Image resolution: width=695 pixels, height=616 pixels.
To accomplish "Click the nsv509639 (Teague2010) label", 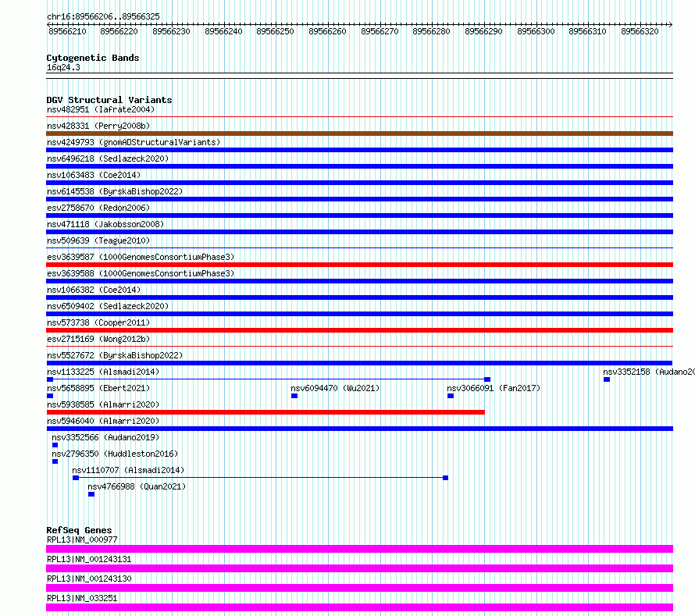I will pos(98,240).
